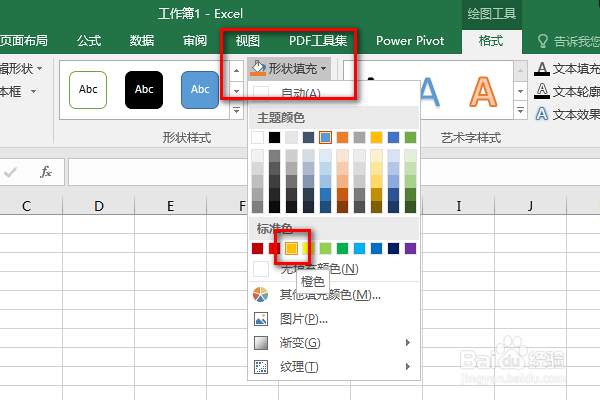
Task: Select the blue Abc shape style
Action: (x=200, y=90)
